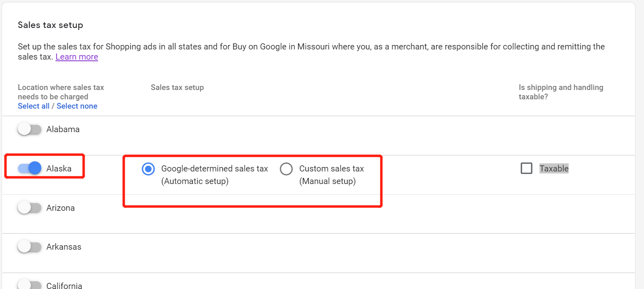This screenshot has height=289, width=644.
Task: Click the California state label
Action: click(64, 285)
